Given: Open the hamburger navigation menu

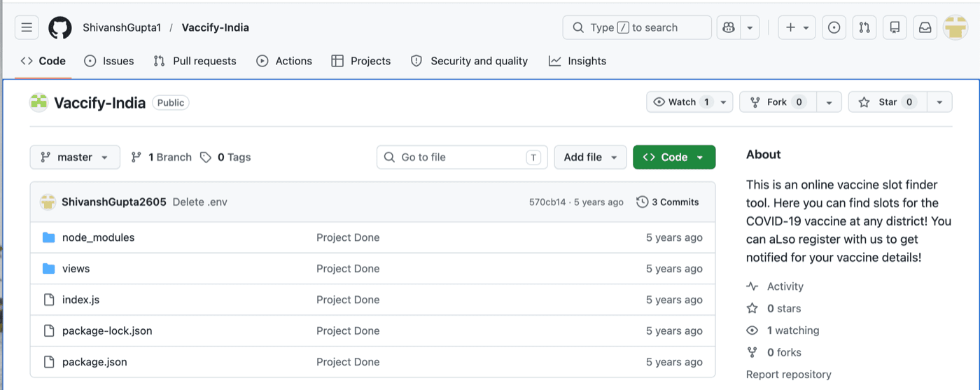Looking at the screenshot, I should click(x=27, y=27).
